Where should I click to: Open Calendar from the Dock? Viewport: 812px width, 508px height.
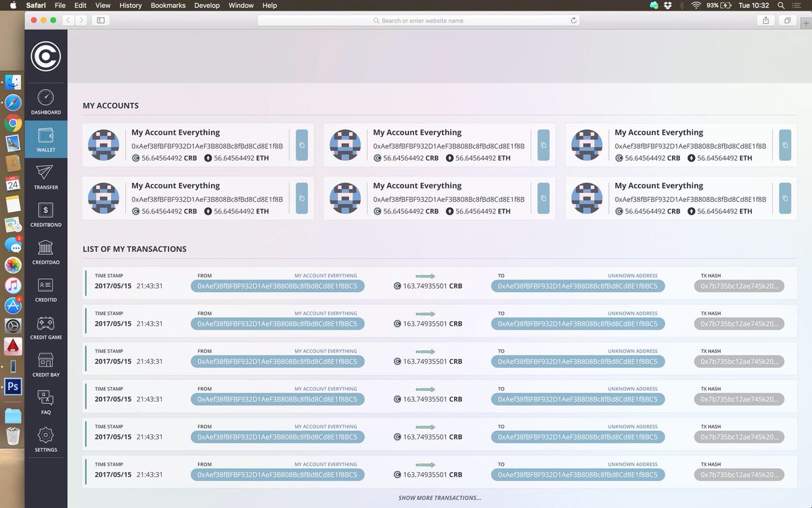pyautogui.click(x=13, y=184)
